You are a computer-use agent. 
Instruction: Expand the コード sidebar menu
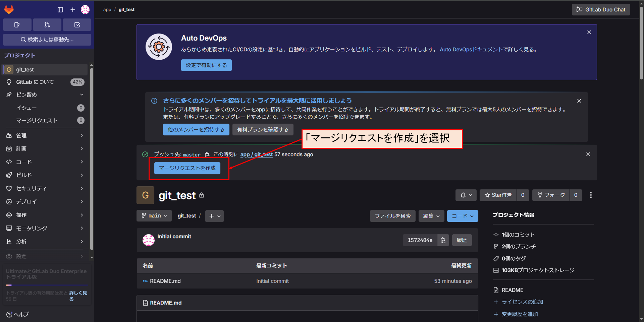coord(45,162)
